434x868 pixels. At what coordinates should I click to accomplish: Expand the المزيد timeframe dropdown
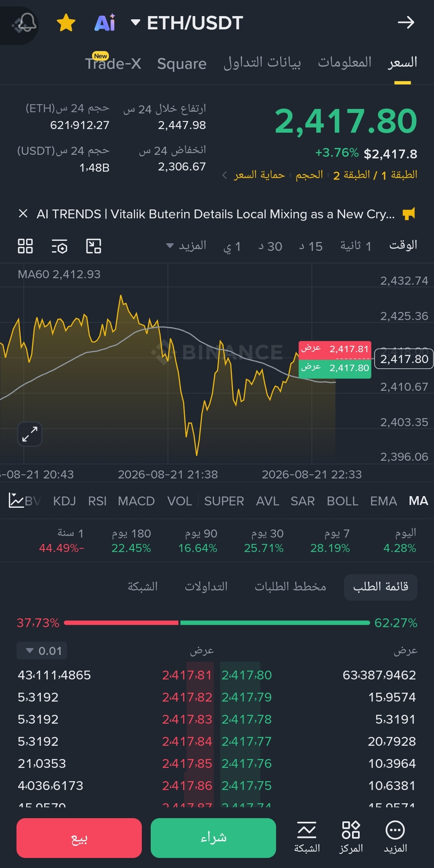click(x=186, y=246)
